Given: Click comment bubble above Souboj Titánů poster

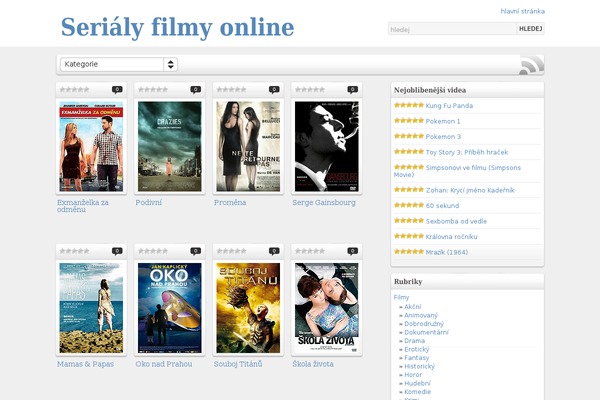Looking at the screenshot, I should tap(274, 251).
